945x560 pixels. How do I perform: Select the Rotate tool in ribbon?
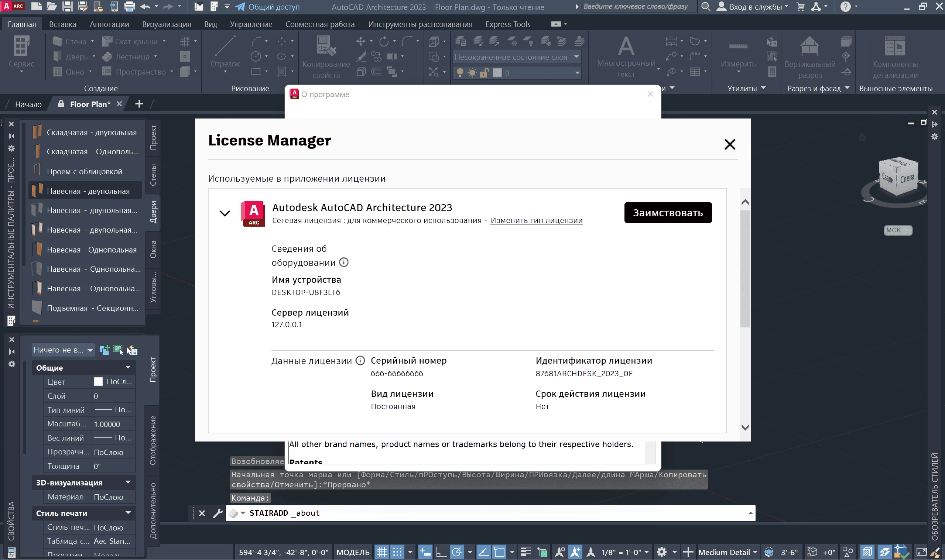(384, 41)
